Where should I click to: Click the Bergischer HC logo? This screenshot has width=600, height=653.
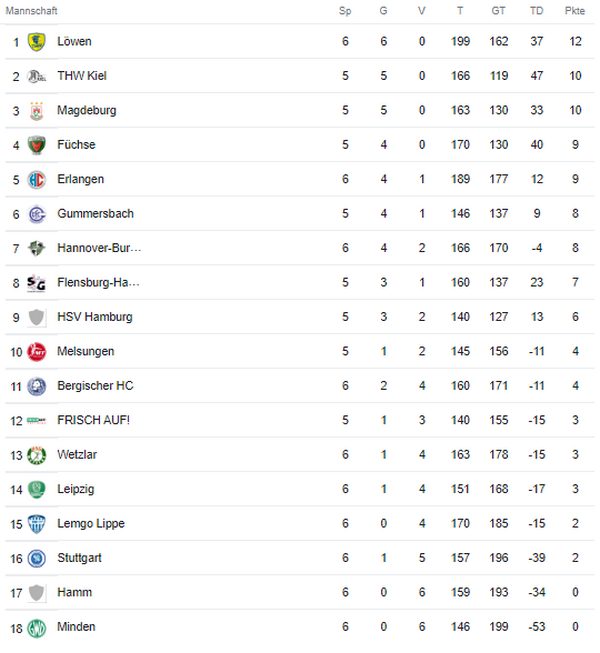click(x=37, y=386)
